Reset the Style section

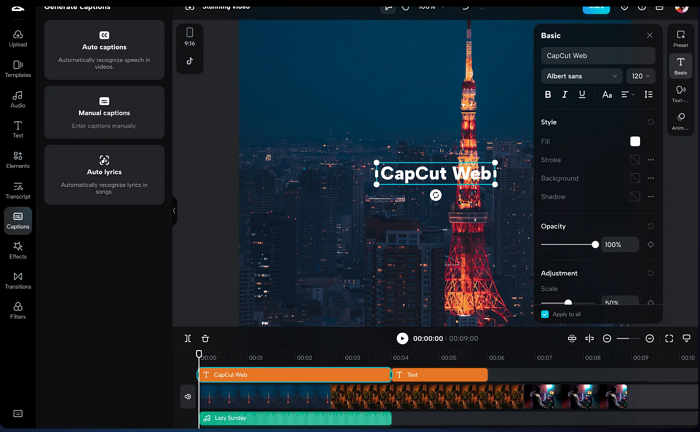650,122
